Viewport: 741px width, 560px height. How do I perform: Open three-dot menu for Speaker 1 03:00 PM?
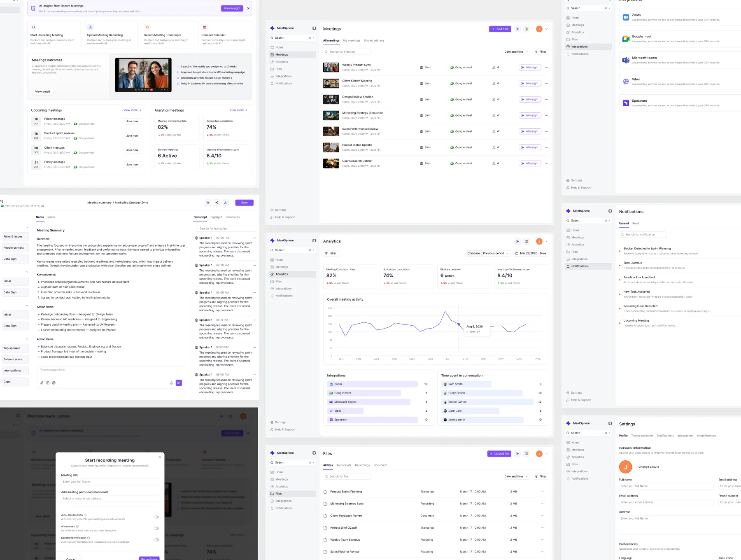pyautogui.click(x=254, y=238)
